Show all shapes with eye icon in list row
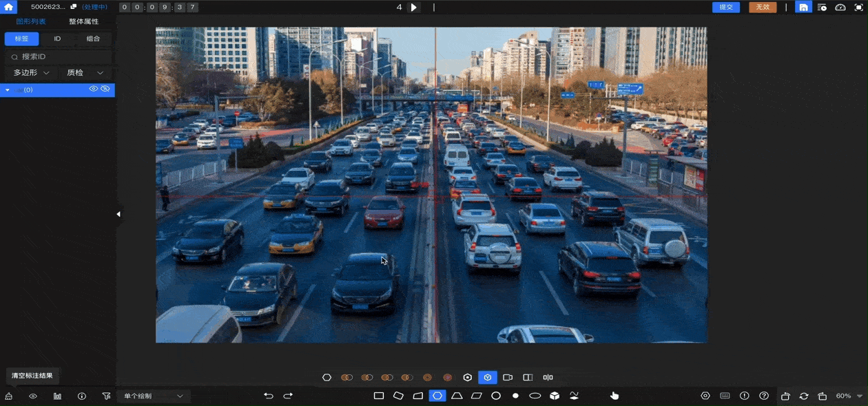Viewport: 868px width, 406px height. tap(94, 89)
